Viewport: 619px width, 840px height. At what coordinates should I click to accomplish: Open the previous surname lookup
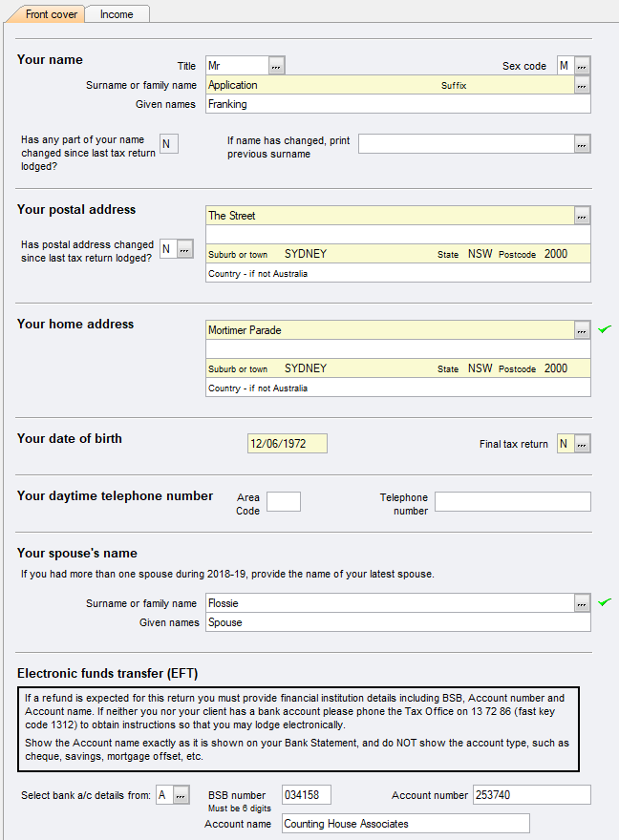[x=581, y=143]
